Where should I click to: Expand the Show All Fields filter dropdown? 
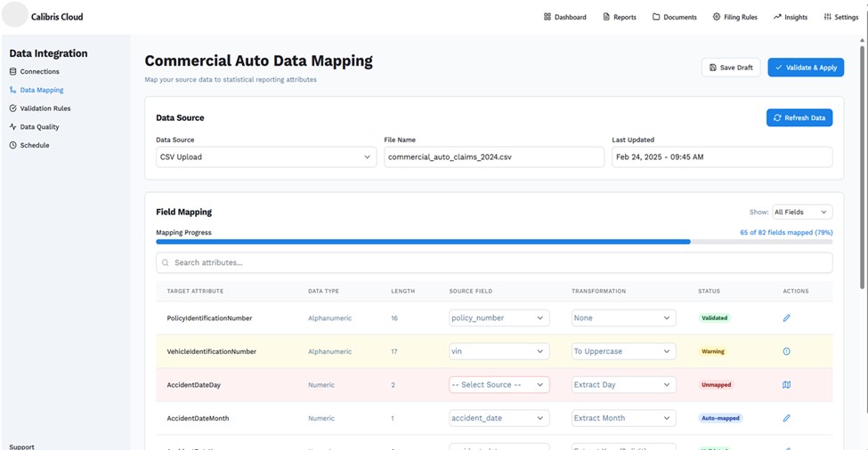801,212
